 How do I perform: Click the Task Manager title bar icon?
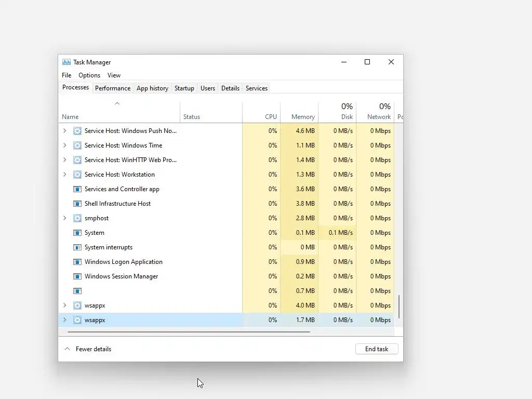[66, 62]
